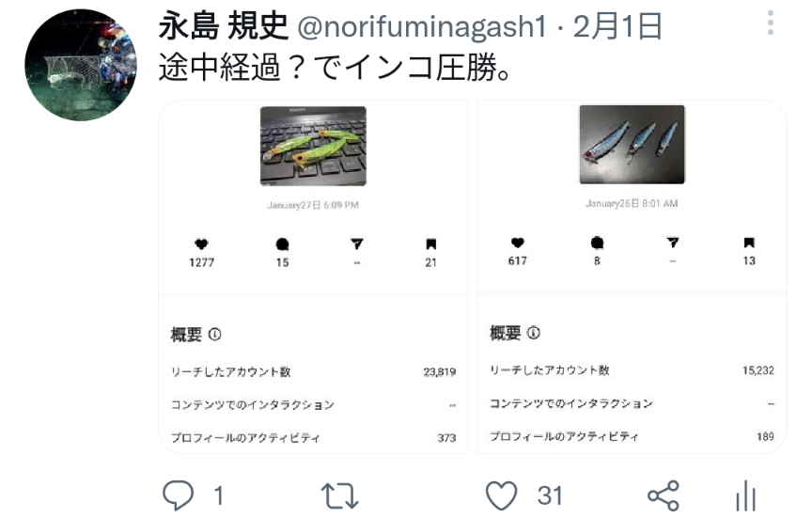This screenshot has width=812, height=518.
Task: Open the three-dot more options menu
Action: tap(771, 23)
